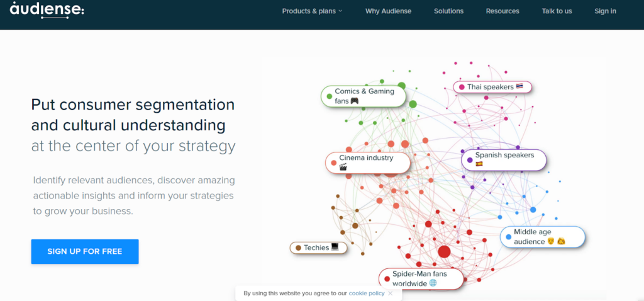
Task: Click the Middle age audience emoji icons
Action: [x=557, y=242]
